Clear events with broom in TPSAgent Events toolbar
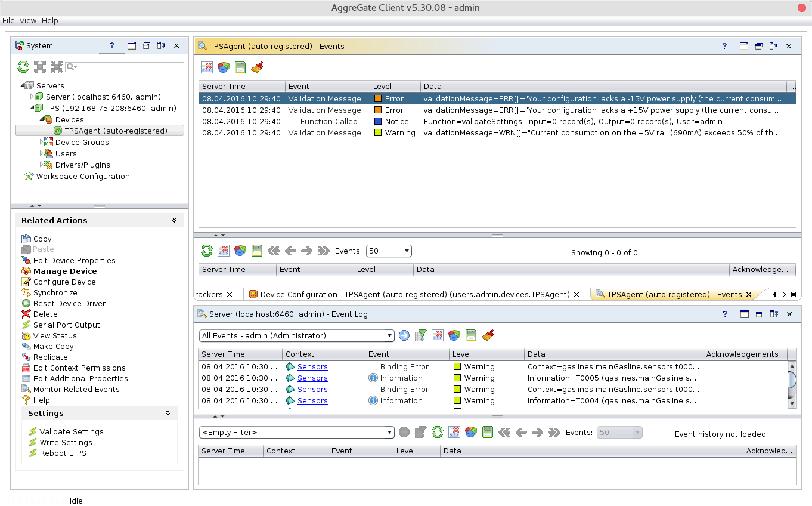The height and width of the screenshot is (506, 812). pyautogui.click(x=257, y=67)
